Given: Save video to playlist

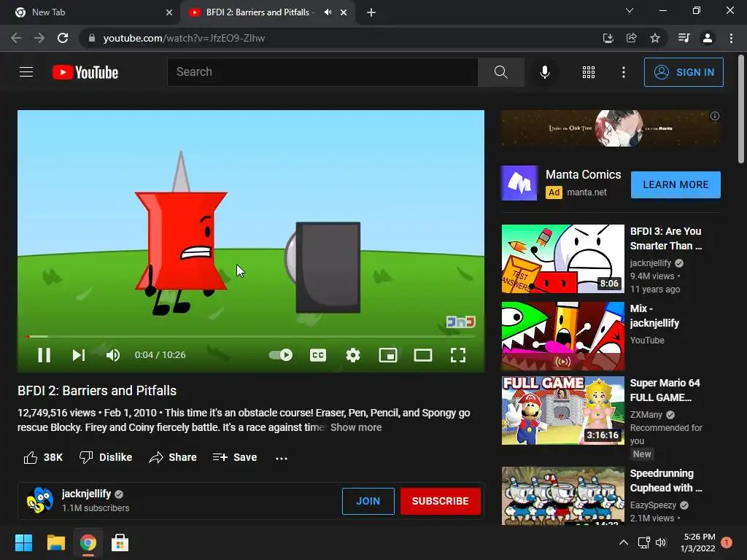Looking at the screenshot, I should (234, 457).
